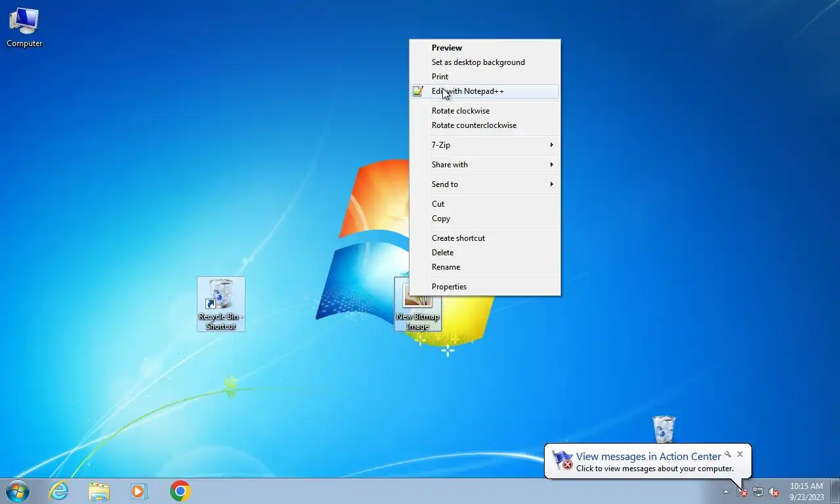
Task: Open Properties from the context menu
Action: click(x=485, y=287)
